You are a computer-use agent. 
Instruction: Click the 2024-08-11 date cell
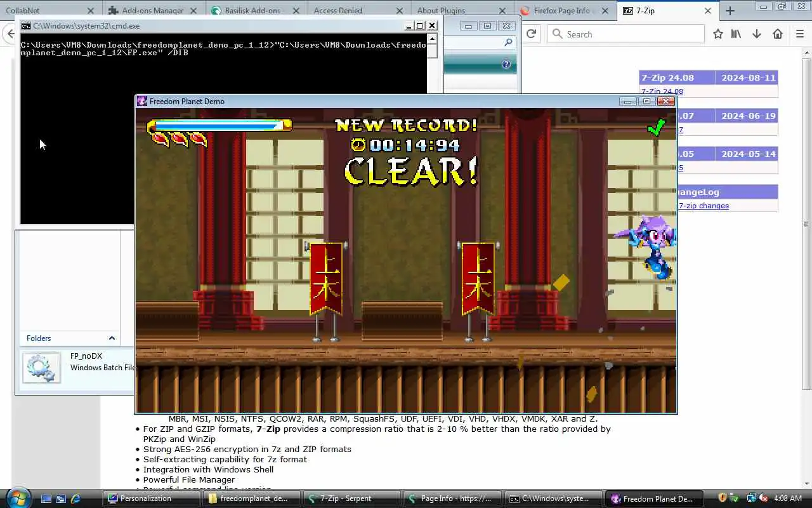pyautogui.click(x=748, y=77)
